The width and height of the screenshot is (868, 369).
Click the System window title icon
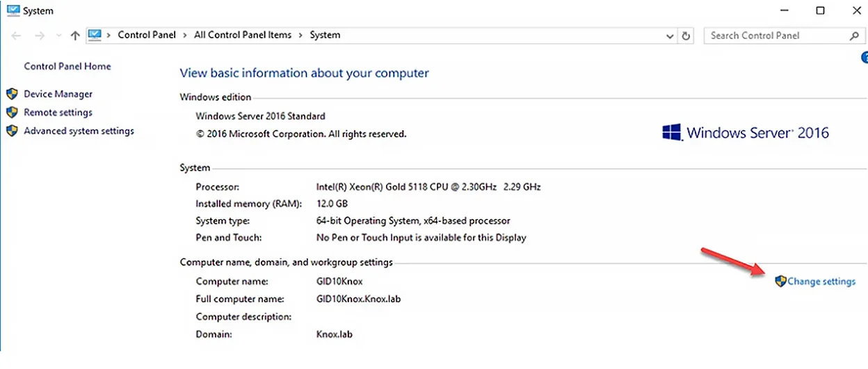coord(13,10)
